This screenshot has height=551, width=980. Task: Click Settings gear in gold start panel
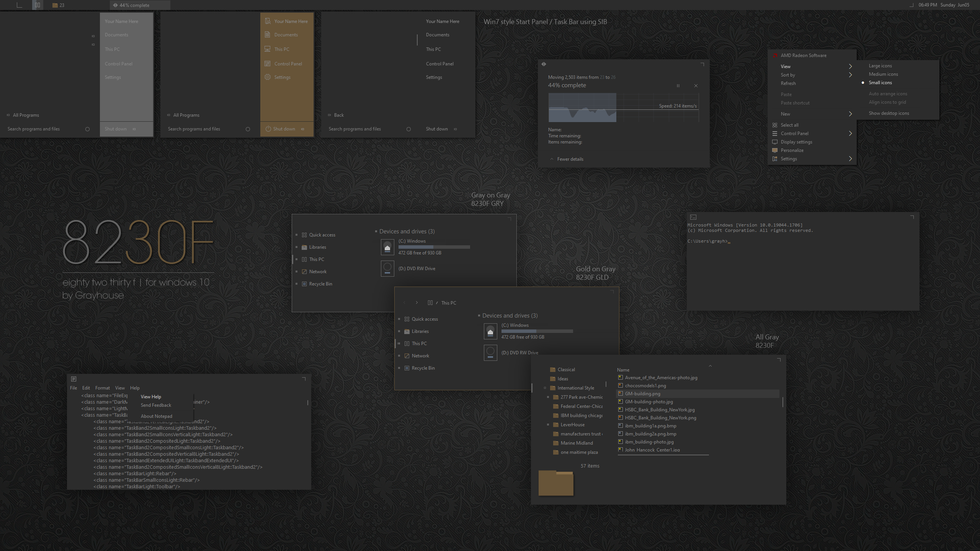[x=268, y=77]
